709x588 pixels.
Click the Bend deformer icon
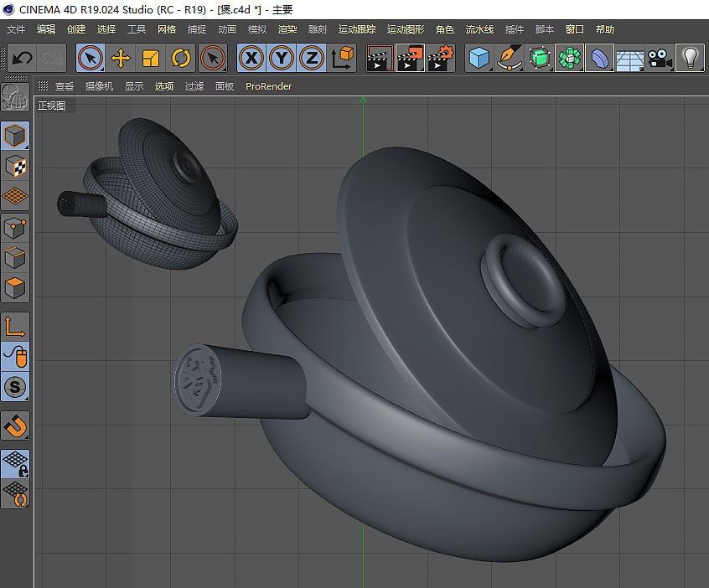(x=599, y=58)
